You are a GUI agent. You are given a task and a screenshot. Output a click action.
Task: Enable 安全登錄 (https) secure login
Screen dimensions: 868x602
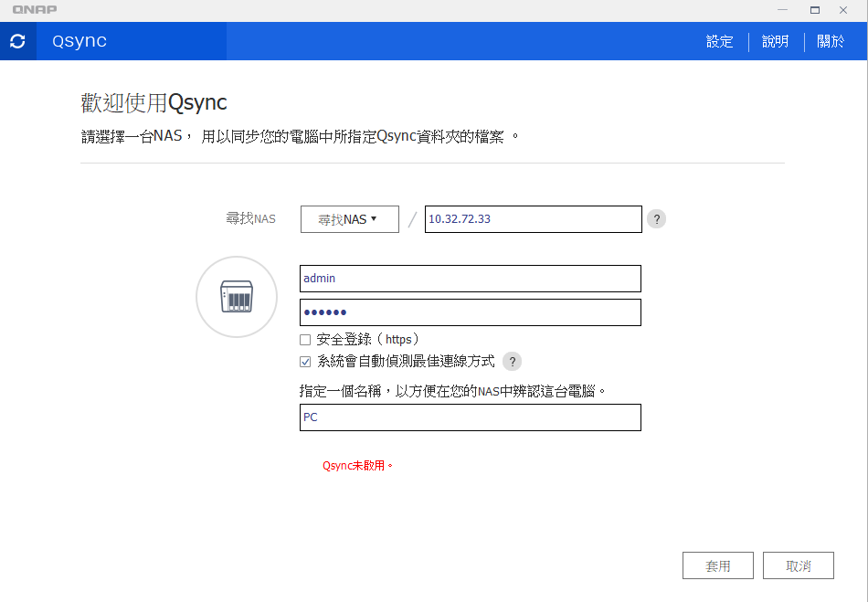pyautogui.click(x=305, y=339)
